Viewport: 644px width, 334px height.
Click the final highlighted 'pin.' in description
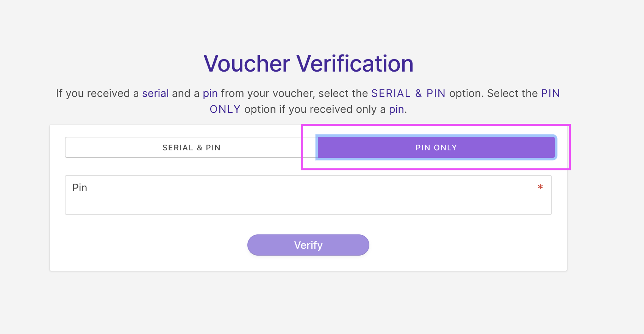397,109
